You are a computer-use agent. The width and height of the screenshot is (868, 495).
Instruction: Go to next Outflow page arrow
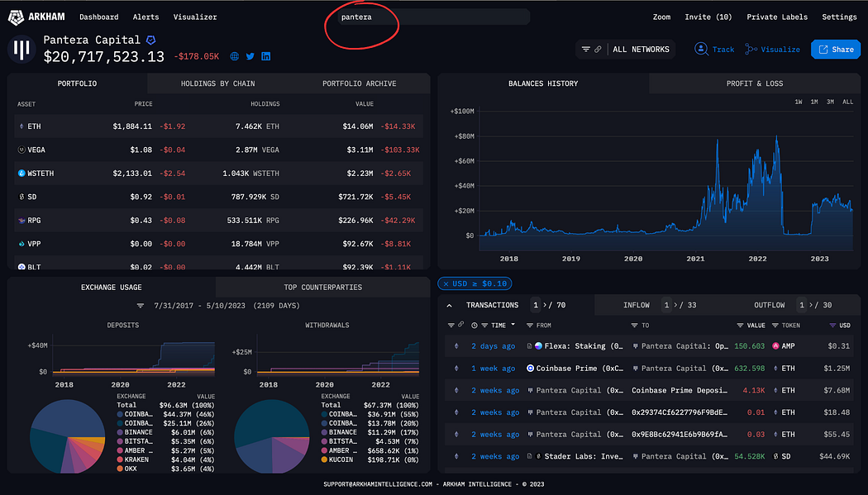tap(811, 305)
